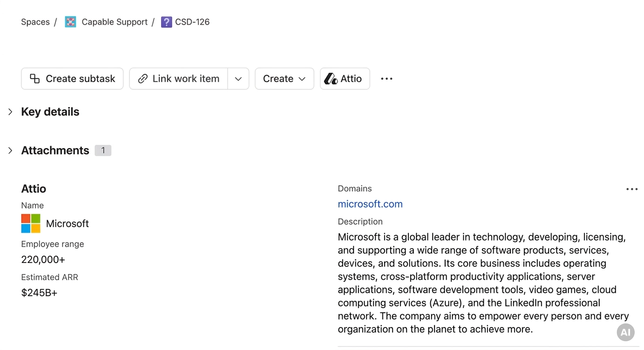Open Capable Support breadcrumb link

tap(115, 22)
